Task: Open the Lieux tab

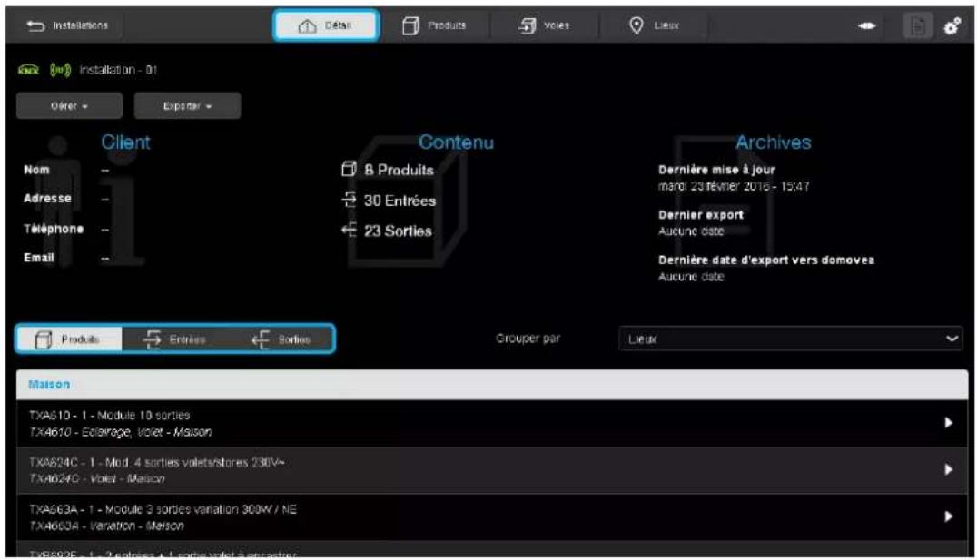Action: click(x=653, y=25)
